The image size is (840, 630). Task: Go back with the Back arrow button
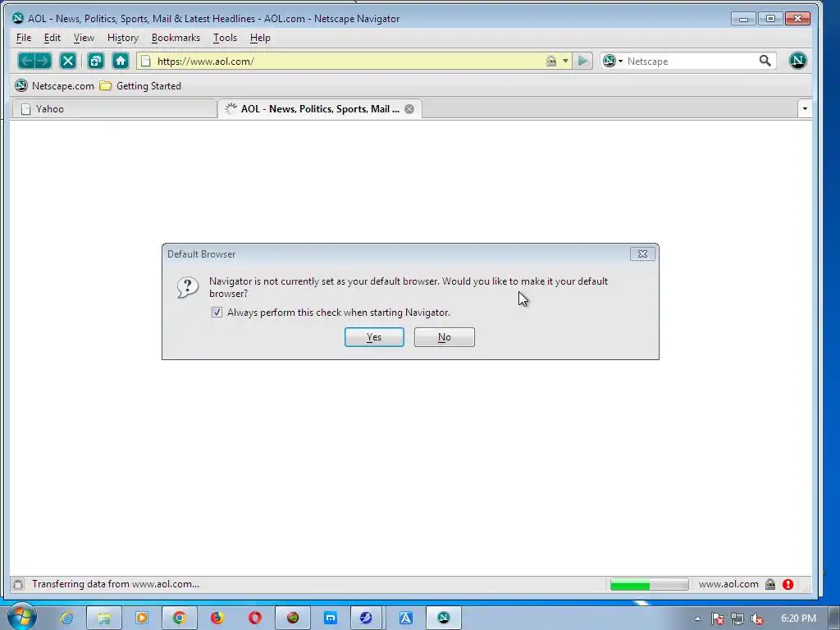point(26,61)
